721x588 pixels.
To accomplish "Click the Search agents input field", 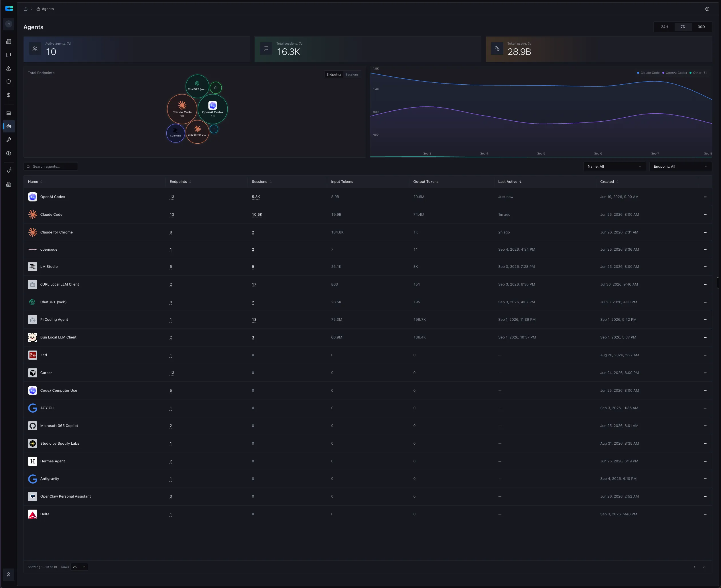I will point(51,166).
